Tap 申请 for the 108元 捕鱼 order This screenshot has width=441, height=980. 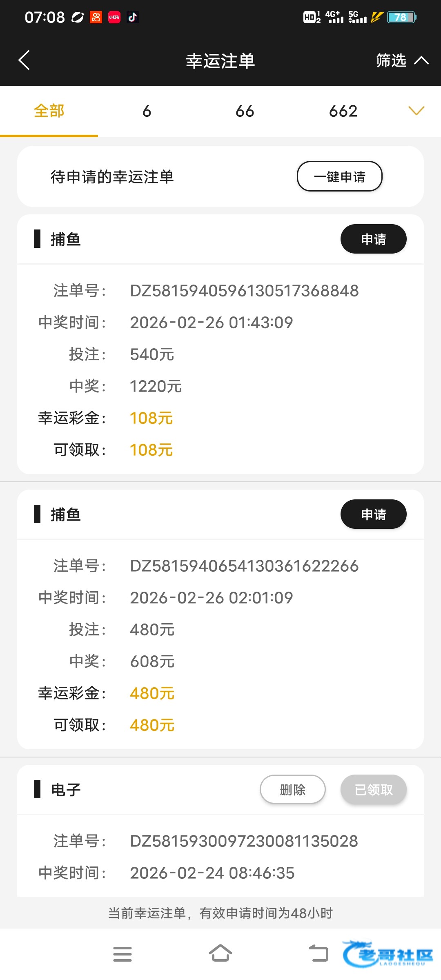pyautogui.click(x=373, y=239)
